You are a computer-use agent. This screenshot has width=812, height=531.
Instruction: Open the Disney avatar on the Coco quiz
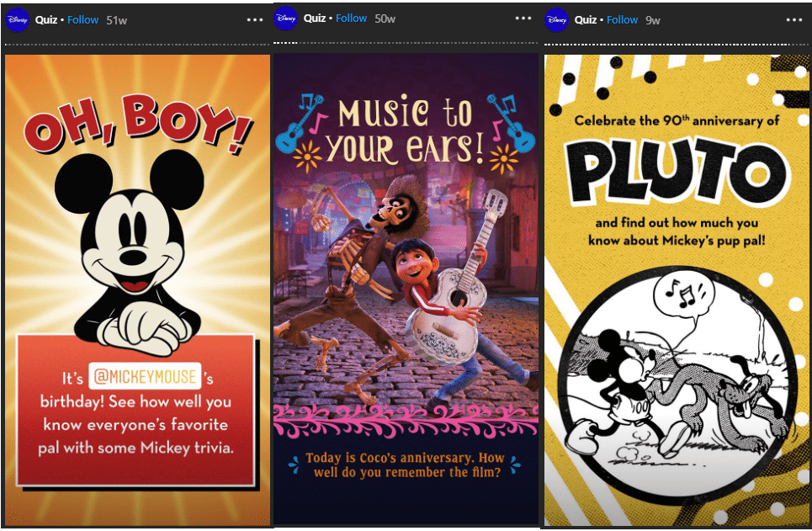pyautogui.click(x=285, y=19)
